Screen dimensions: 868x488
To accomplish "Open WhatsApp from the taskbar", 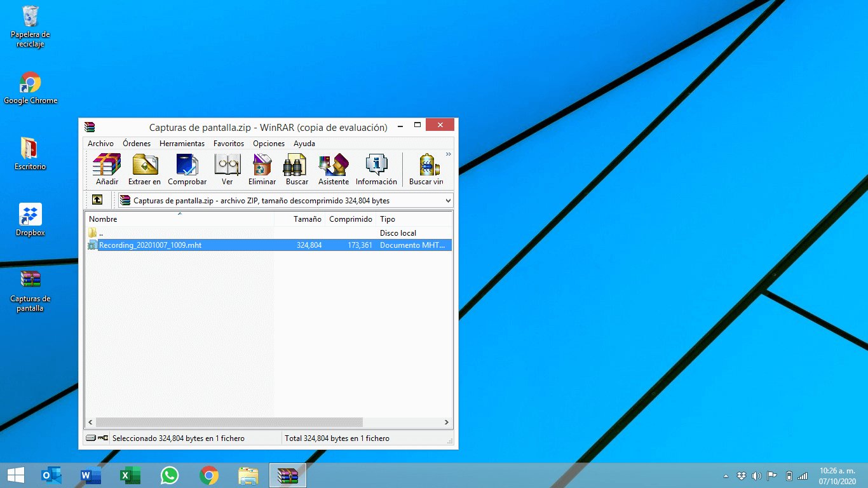I will [170, 475].
